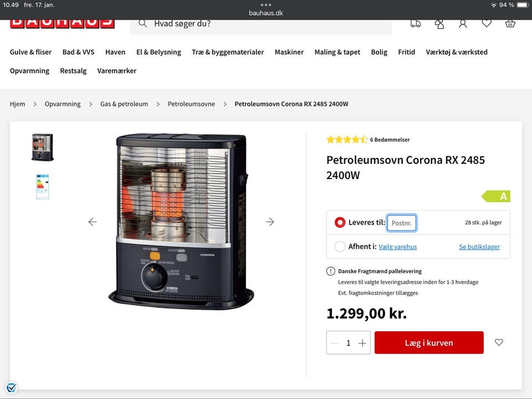Select the energy label thumbnail
The width and height of the screenshot is (532, 399).
(x=43, y=187)
